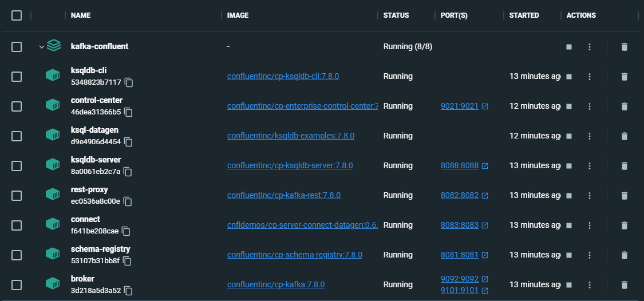Open more actions for ksqldb-cli
644x301 pixels.
click(x=590, y=76)
